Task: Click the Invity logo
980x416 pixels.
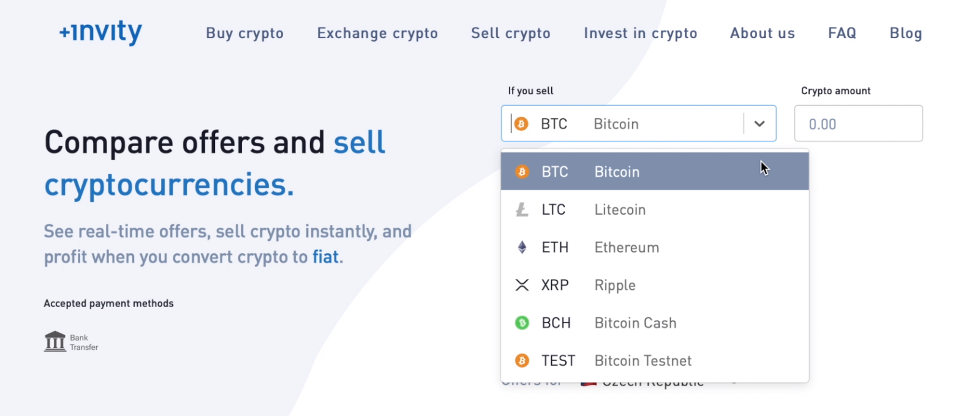Action: (x=99, y=33)
